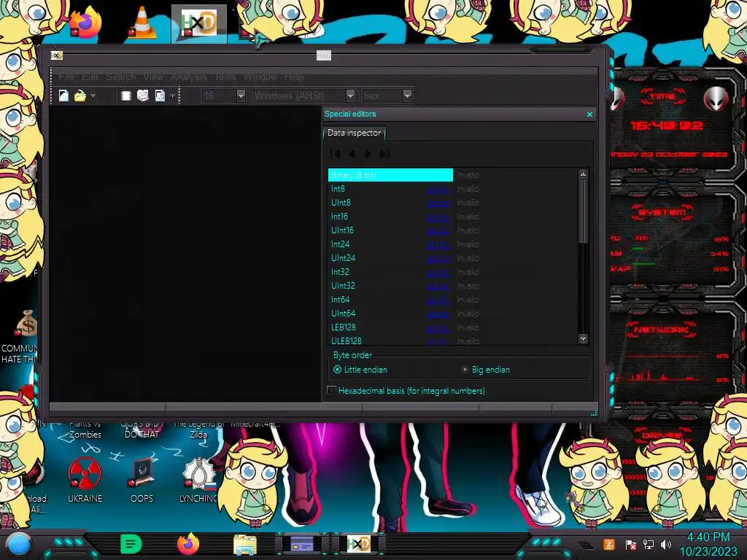Select the OOPS desktop icon

pyautogui.click(x=142, y=480)
